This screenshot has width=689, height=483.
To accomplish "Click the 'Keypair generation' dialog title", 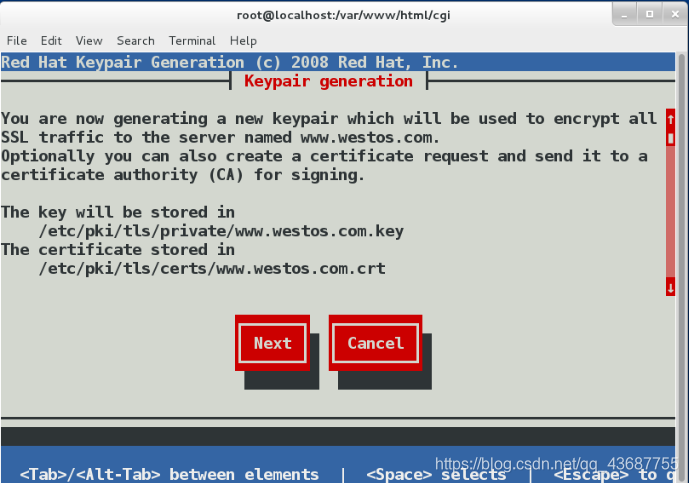I will (328, 81).
